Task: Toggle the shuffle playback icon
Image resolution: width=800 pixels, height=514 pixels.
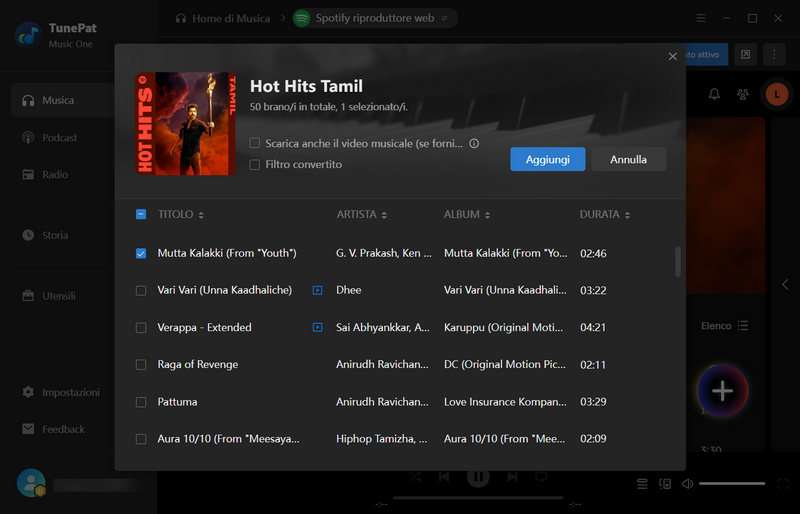Action: tap(415, 477)
